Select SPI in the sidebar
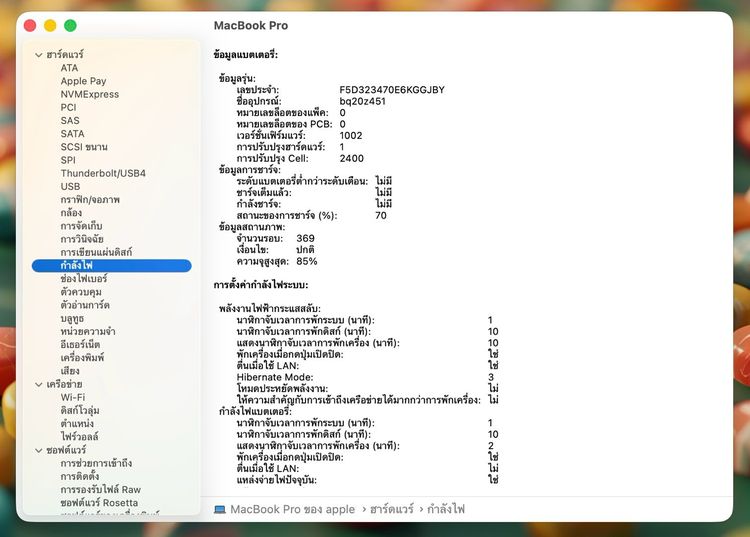Image resolution: width=750 pixels, height=537 pixels. [x=68, y=160]
